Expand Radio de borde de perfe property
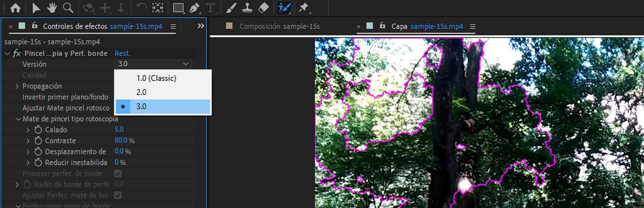Screen dimensions: 644x208 [x=17, y=184]
